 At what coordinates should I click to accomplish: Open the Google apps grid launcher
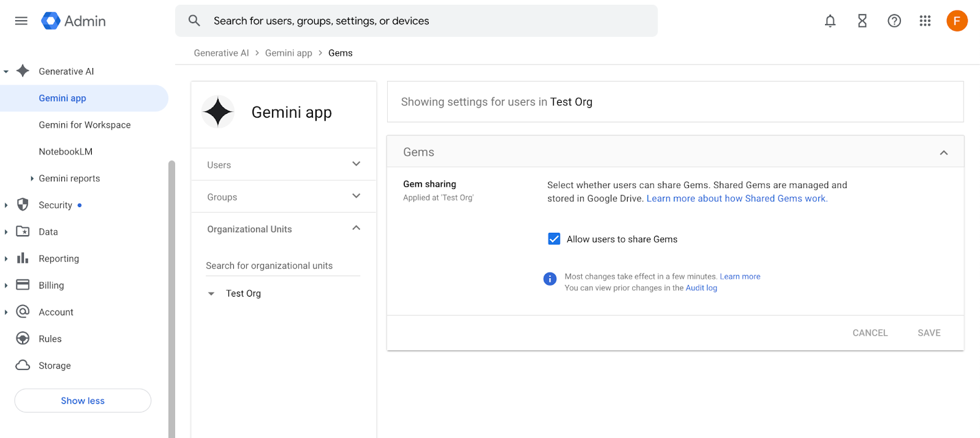pyautogui.click(x=925, y=21)
